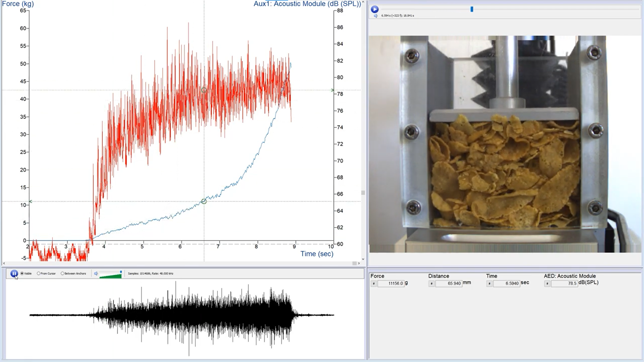Click the Time value field
Image resolution: width=644 pixels, height=362 pixels.
pyautogui.click(x=506, y=284)
